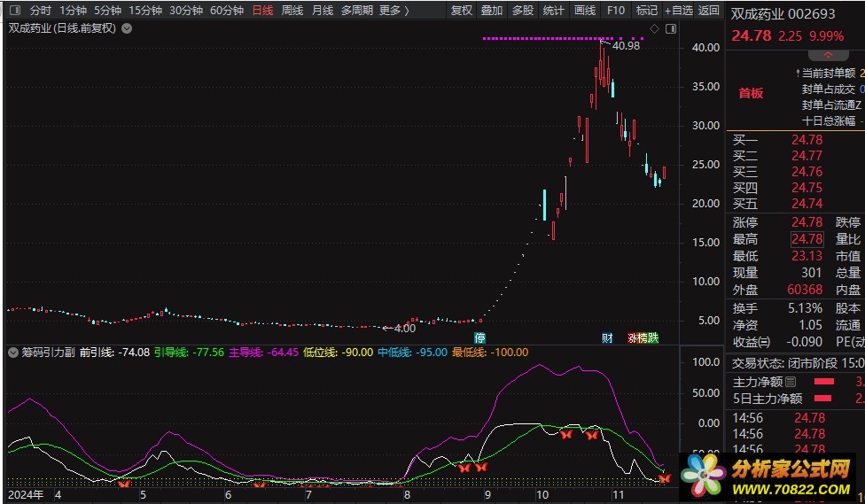Click the 榜 ranking event marker
This screenshot has height=504, width=865.
click(x=643, y=338)
